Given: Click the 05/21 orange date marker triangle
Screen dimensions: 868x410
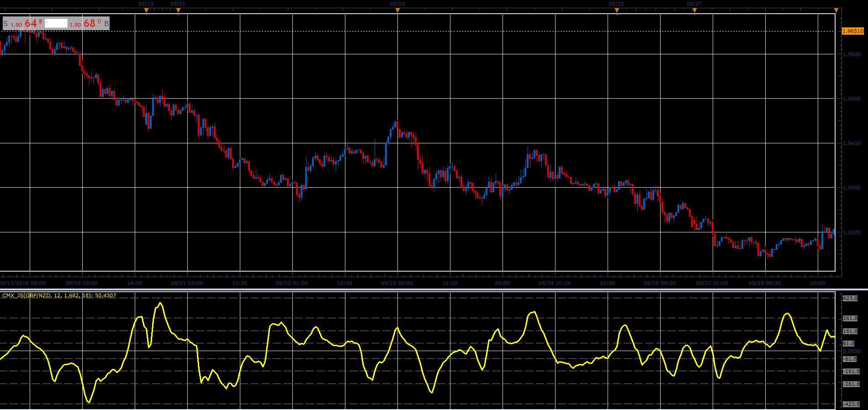Looking at the screenshot, I should click(178, 10).
